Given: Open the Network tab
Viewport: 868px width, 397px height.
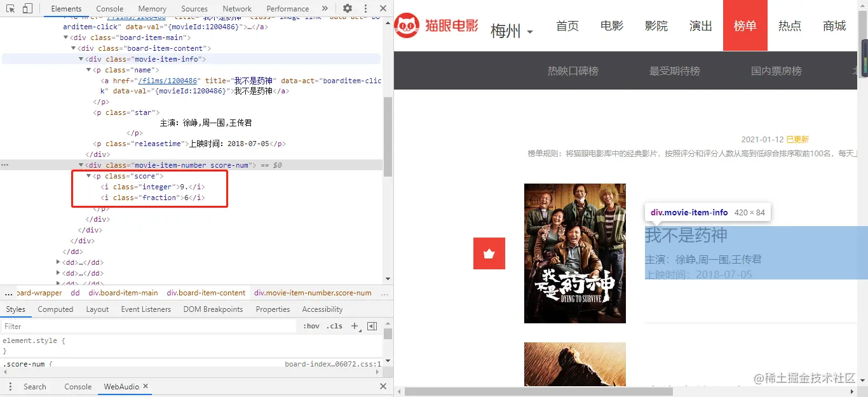Looking at the screenshot, I should coord(237,9).
